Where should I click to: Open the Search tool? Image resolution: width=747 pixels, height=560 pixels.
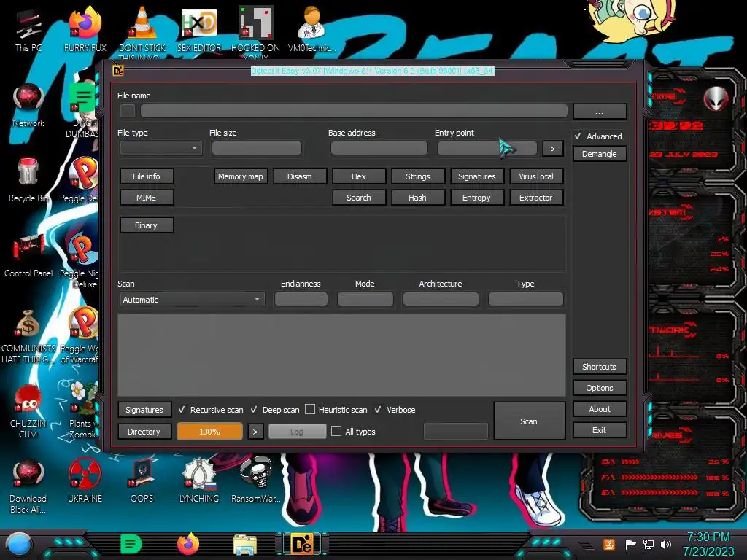(x=359, y=198)
